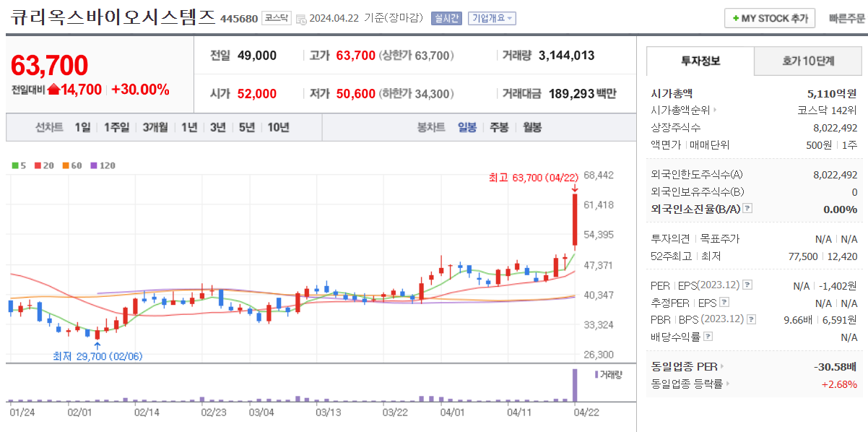This screenshot has width=868, height=432.
Task: Click the -30.58배 sector PER value
Action: 836,366
